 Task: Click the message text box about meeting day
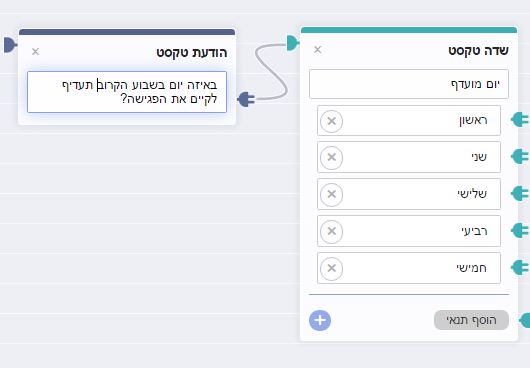tap(127, 92)
